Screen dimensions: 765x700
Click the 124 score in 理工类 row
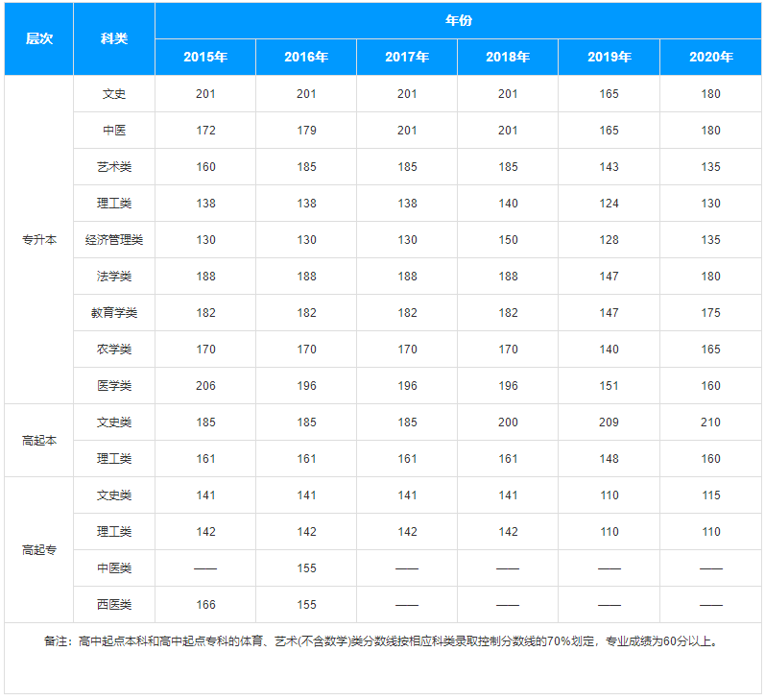[609, 204]
